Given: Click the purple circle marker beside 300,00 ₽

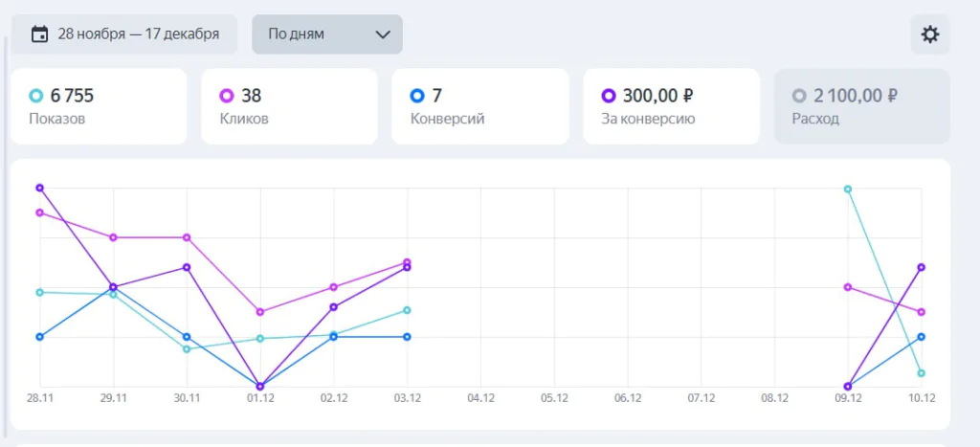Looking at the screenshot, I should [609, 96].
